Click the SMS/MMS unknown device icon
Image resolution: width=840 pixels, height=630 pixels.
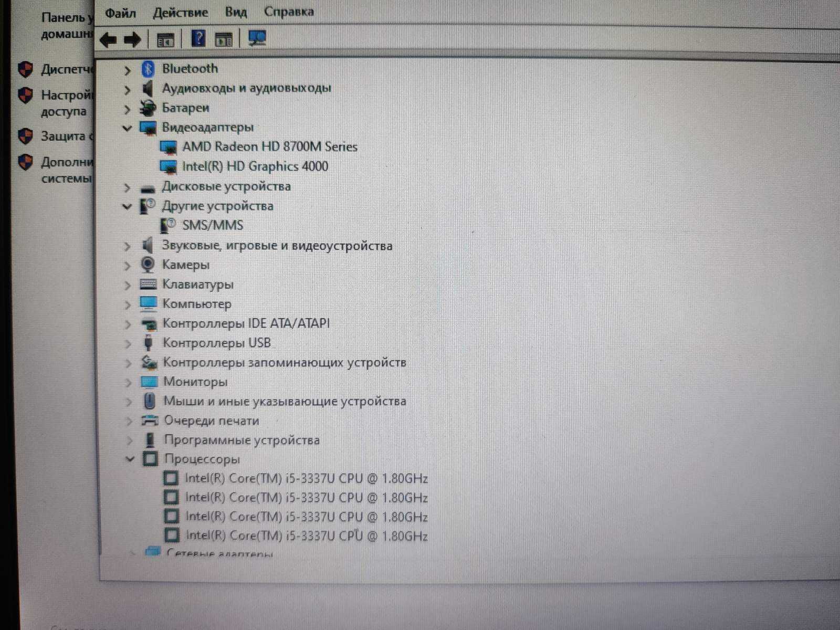click(x=167, y=226)
